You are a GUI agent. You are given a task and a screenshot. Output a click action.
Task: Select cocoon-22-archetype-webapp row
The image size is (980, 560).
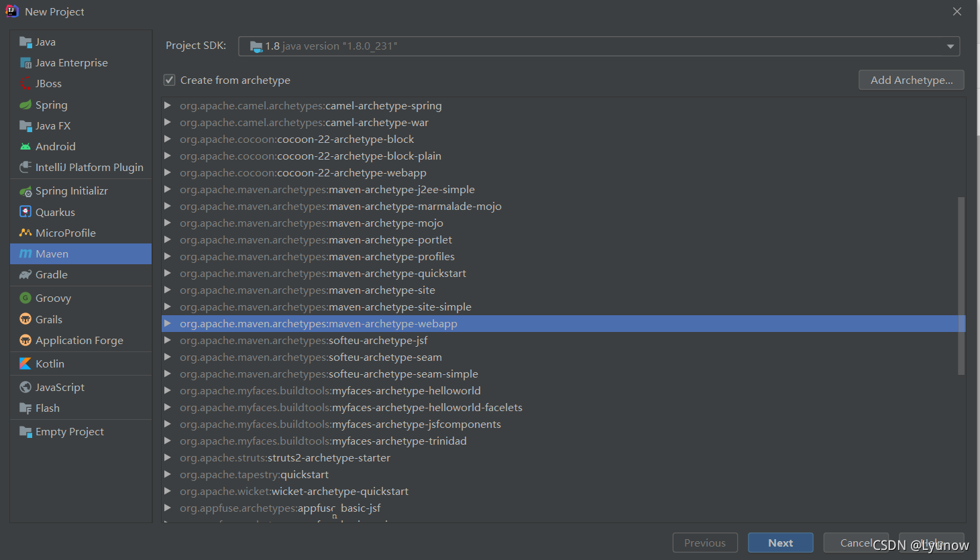click(x=563, y=173)
